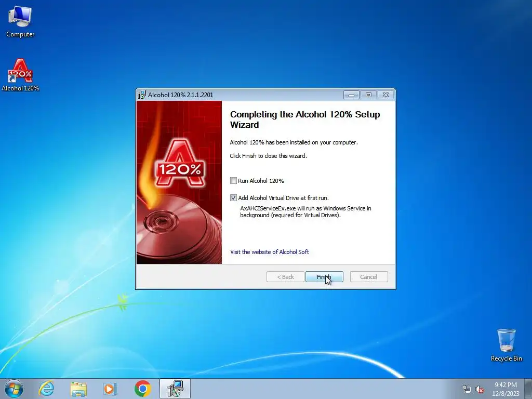Visit the website of Alcohol Soft link
Image resolution: width=532 pixels, height=399 pixels.
tap(270, 252)
